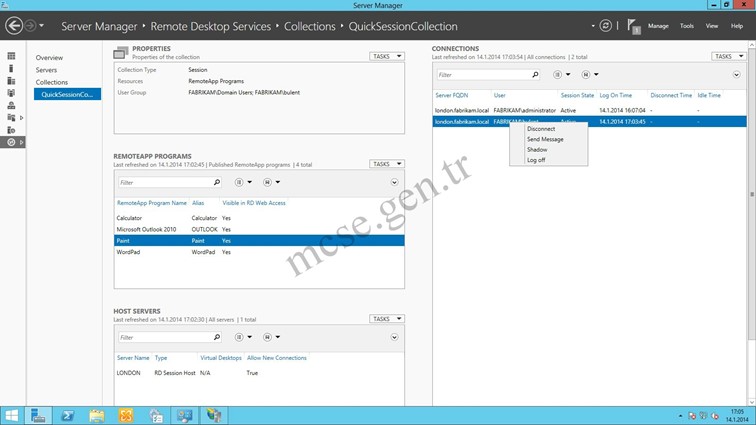Select the FABRIKAM\administrator connection row
Image resolution: width=756 pixels, height=425 pixels.
(590, 110)
